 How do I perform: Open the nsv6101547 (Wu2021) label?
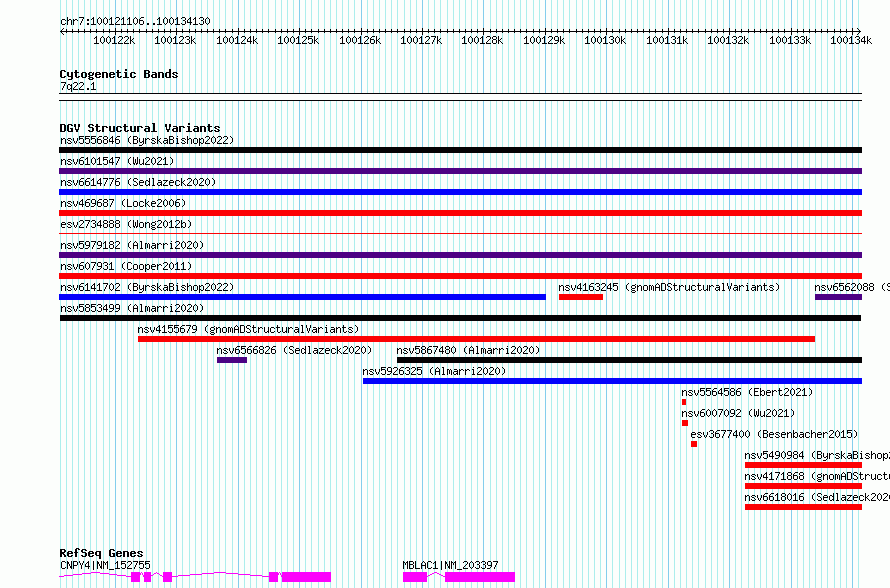click(x=117, y=161)
